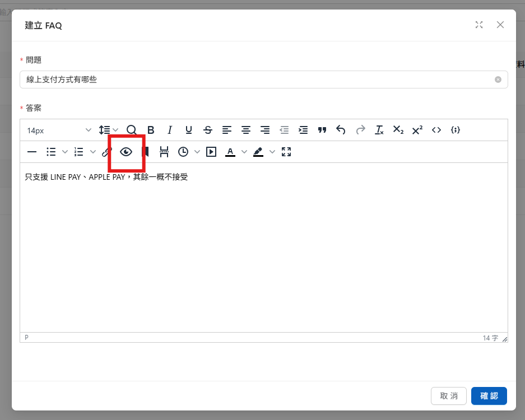Click the 問題 question input field

(258, 80)
